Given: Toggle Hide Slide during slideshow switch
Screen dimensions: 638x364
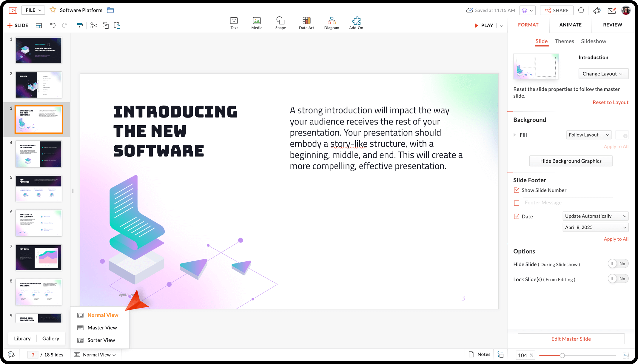Looking at the screenshot, I should click(618, 264).
